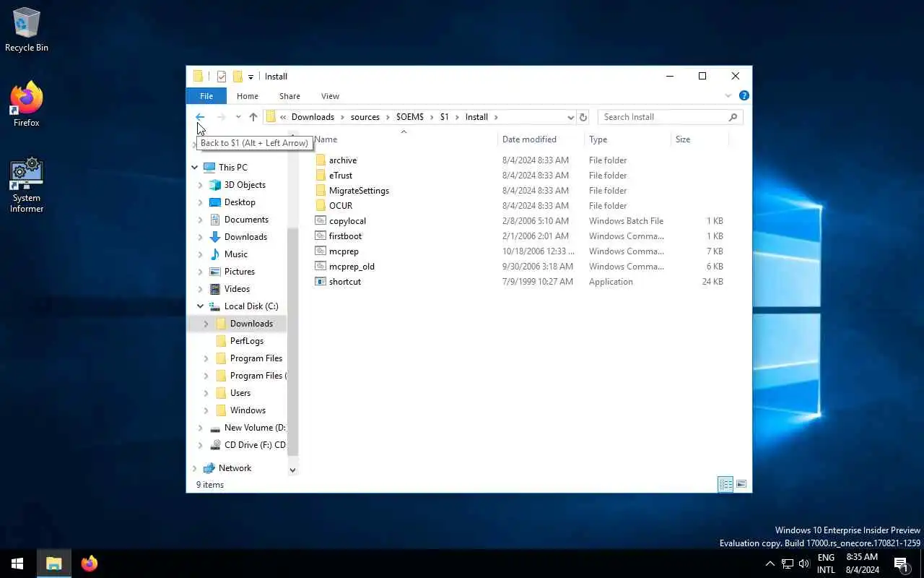Viewport: 924px width, 578px height.
Task: Open the Home ribbon tab
Action: (248, 96)
